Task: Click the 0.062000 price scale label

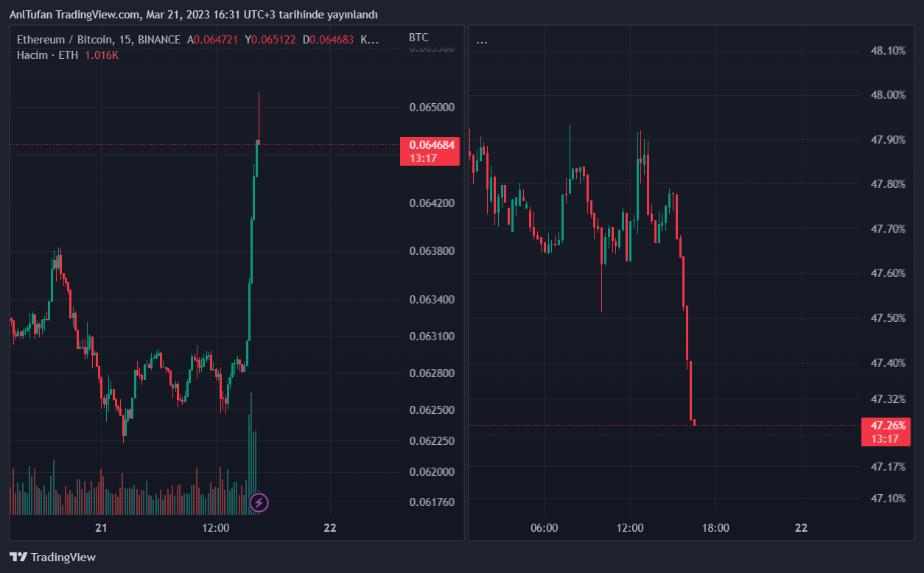Action: pyautogui.click(x=432, y=471)
